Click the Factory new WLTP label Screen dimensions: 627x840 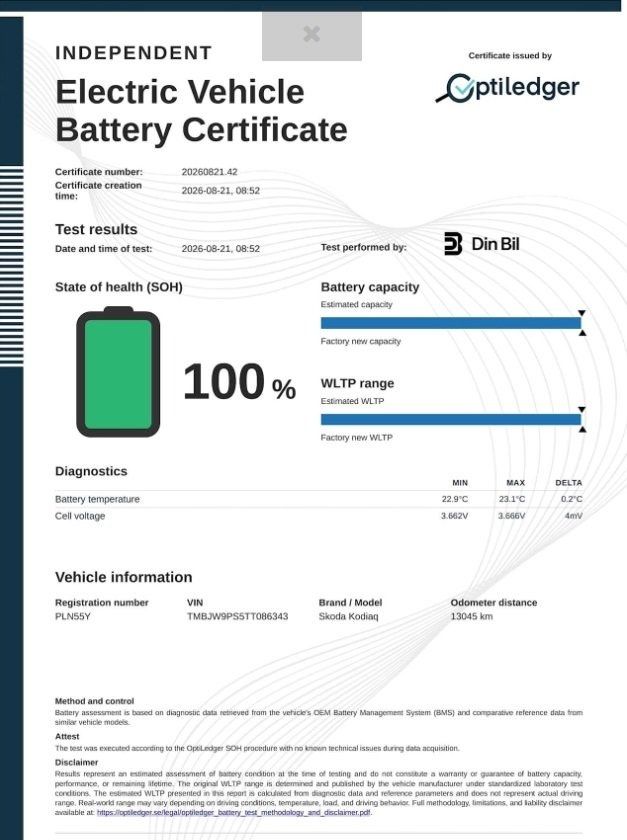point(356,438)
